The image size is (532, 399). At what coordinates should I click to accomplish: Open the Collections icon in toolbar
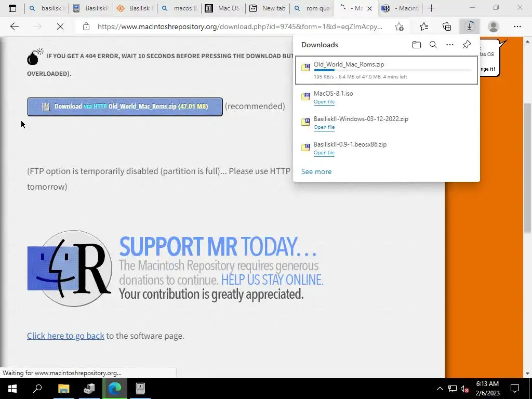(x=447, y=26)
